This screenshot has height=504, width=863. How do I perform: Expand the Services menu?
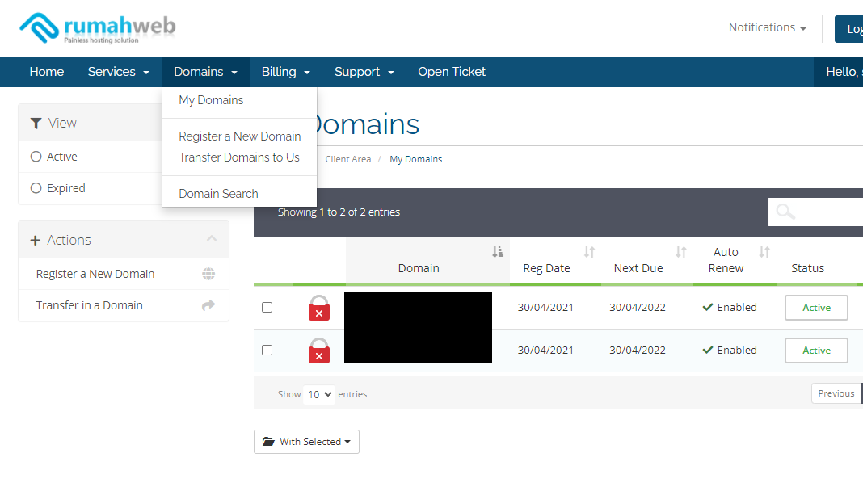pos(118,72)
